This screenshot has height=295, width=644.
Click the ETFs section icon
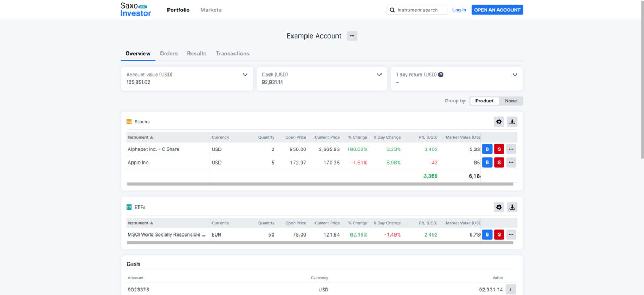click(x=129, y=207)
